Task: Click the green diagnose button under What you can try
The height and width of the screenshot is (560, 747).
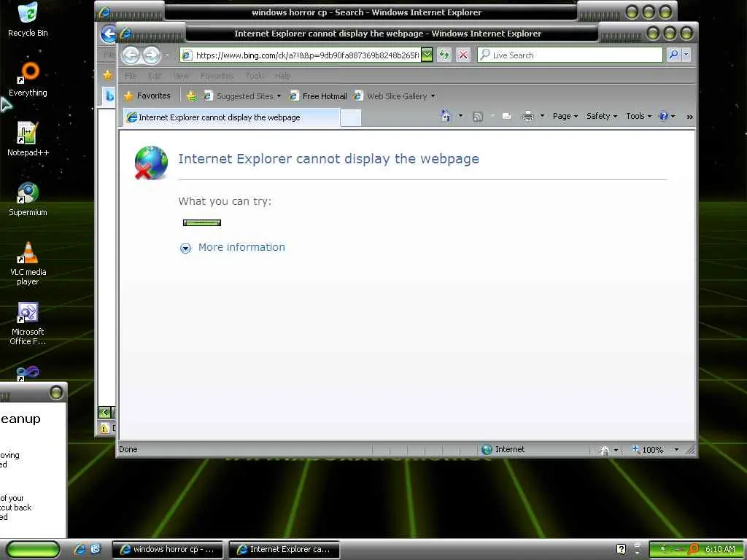Action: click(x=202, y=222)
